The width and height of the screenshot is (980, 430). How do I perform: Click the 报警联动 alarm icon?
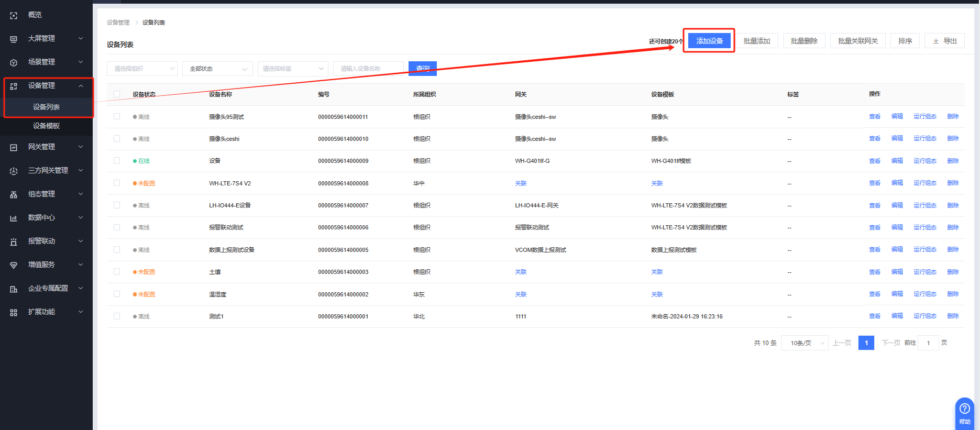click(x=14, y=242)
